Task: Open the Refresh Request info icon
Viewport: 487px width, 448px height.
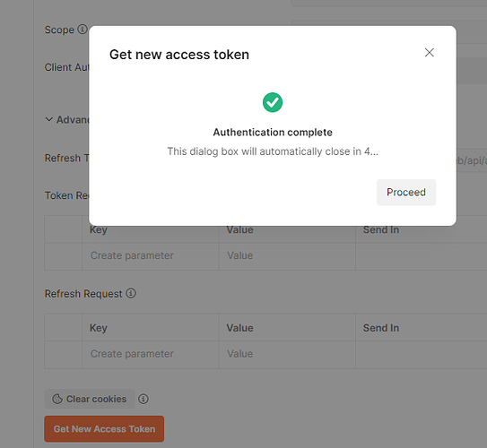Action: coord(131,293)
